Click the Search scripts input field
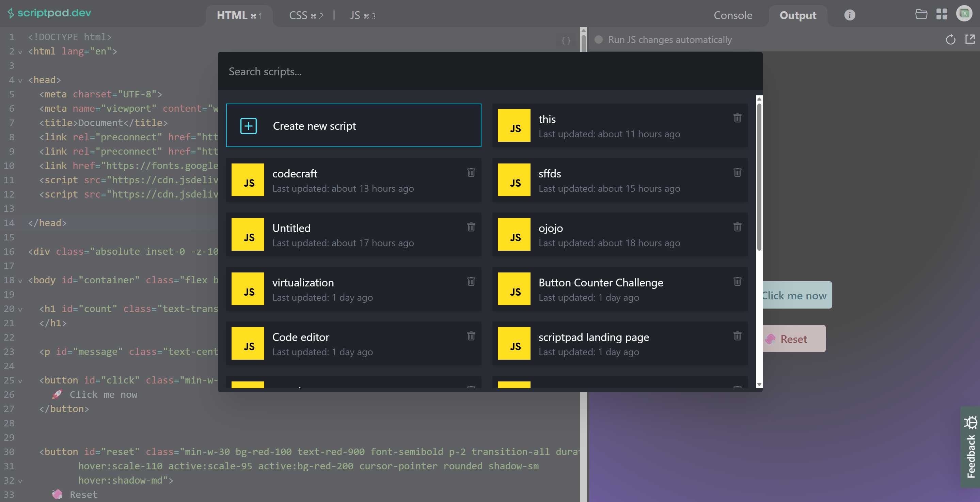The height and width of the screenshot is (502, 980). click(490, 71)
